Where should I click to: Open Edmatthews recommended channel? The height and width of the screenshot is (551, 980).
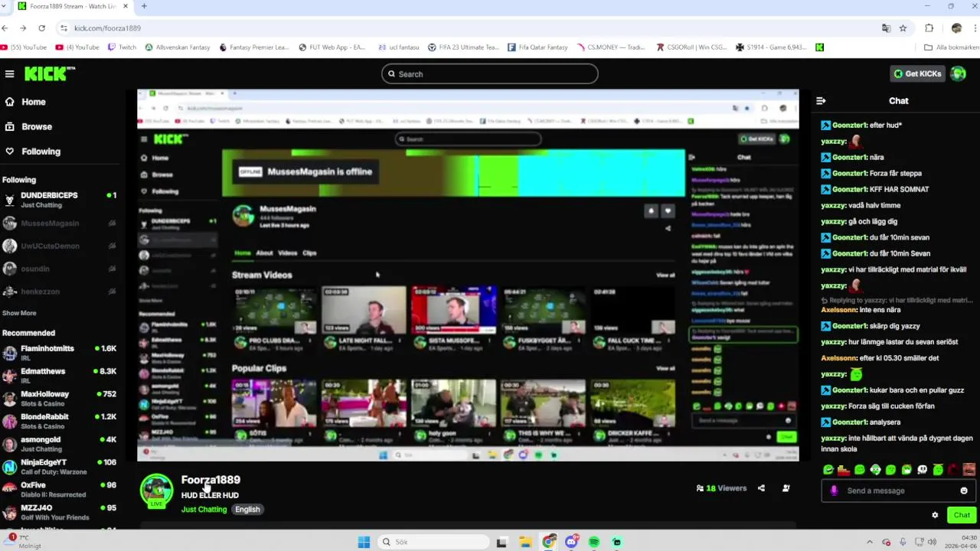(60, 376)
